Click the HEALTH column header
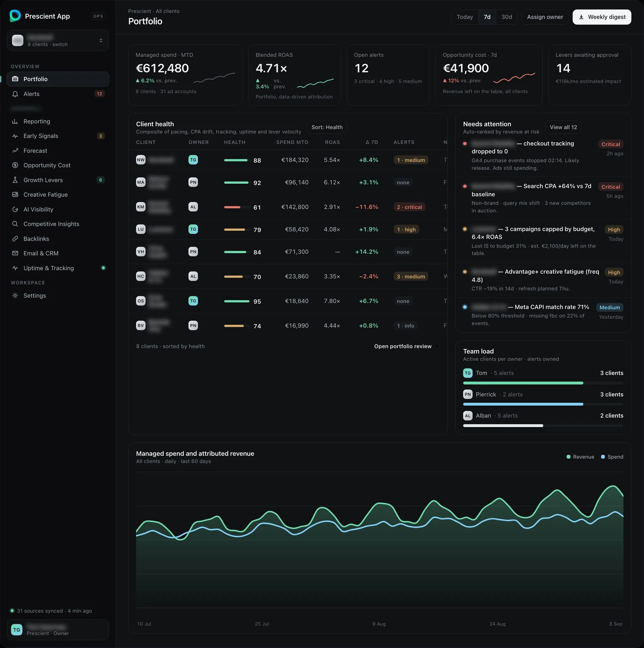644x648 pixels. [x=235, y=142]
